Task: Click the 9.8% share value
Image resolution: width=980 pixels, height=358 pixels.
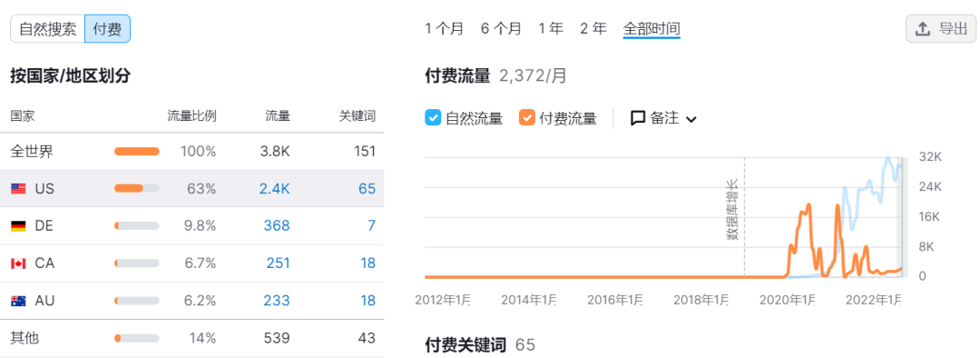Action: (200, 226)
